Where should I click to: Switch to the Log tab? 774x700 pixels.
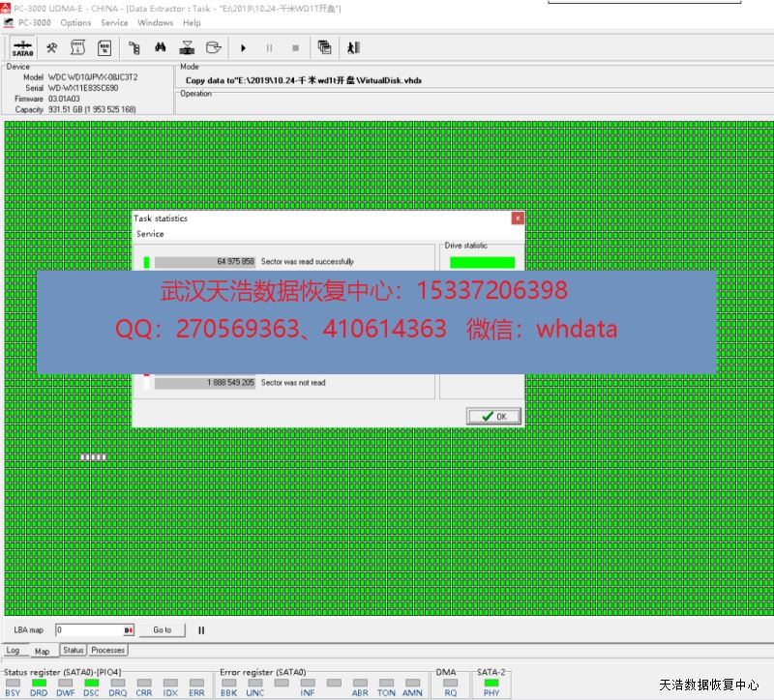[x=14, y=651]
